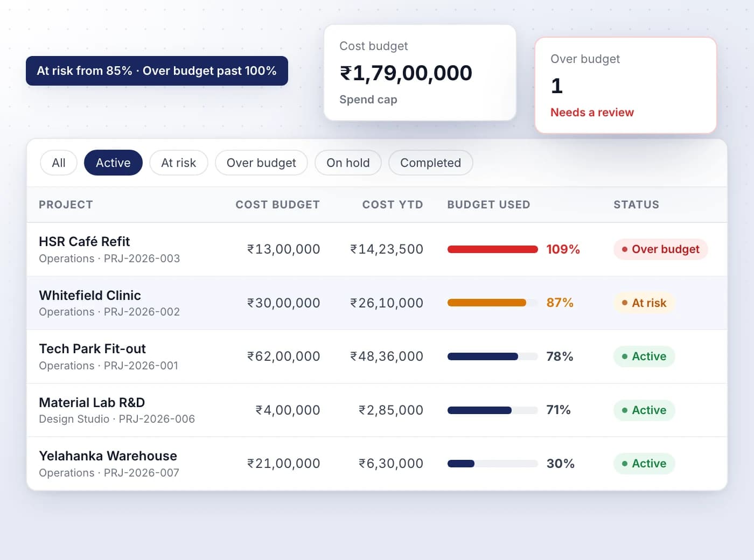Click the 87% budget used value

560,303
